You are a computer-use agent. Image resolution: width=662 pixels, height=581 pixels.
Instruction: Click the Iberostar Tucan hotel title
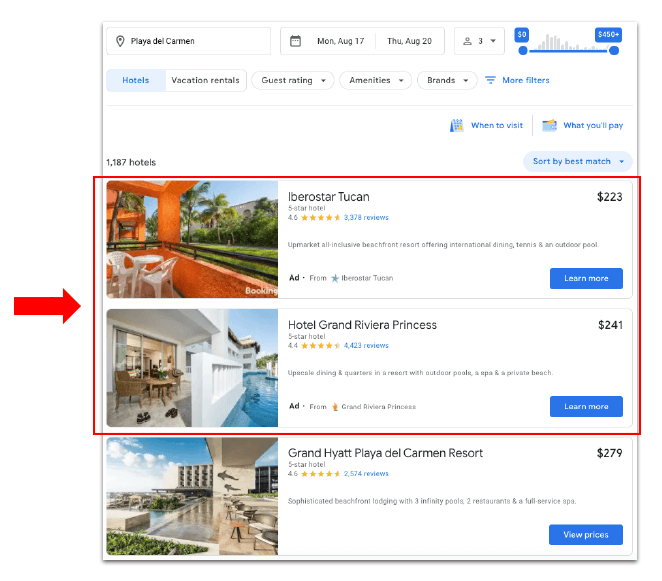[x=328, y=197]
